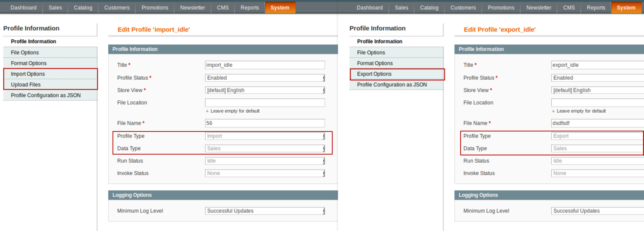Open the Catalog menu in left navigation bar
Viewport: 644px width, 231px height.
(83, 8)
